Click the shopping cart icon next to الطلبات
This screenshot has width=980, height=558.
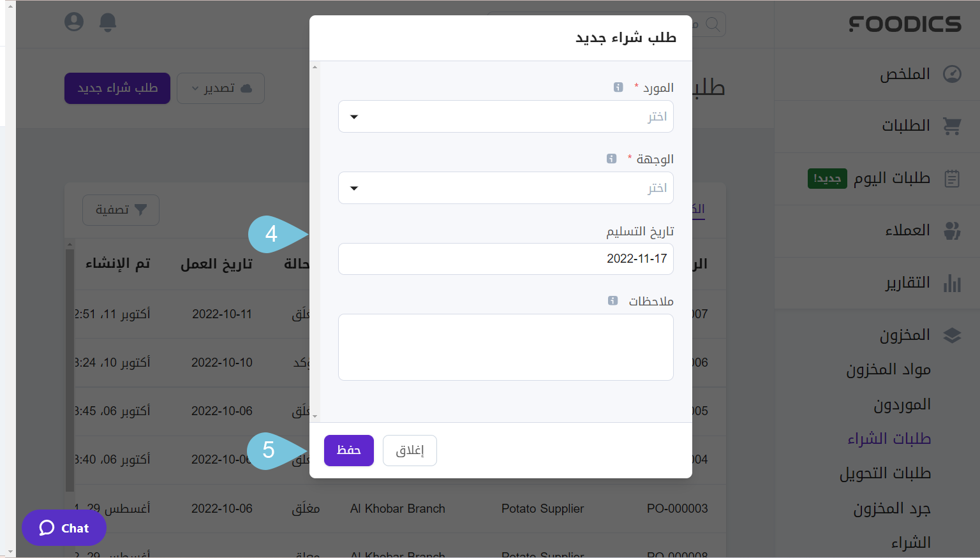click(x=952, y=126)
